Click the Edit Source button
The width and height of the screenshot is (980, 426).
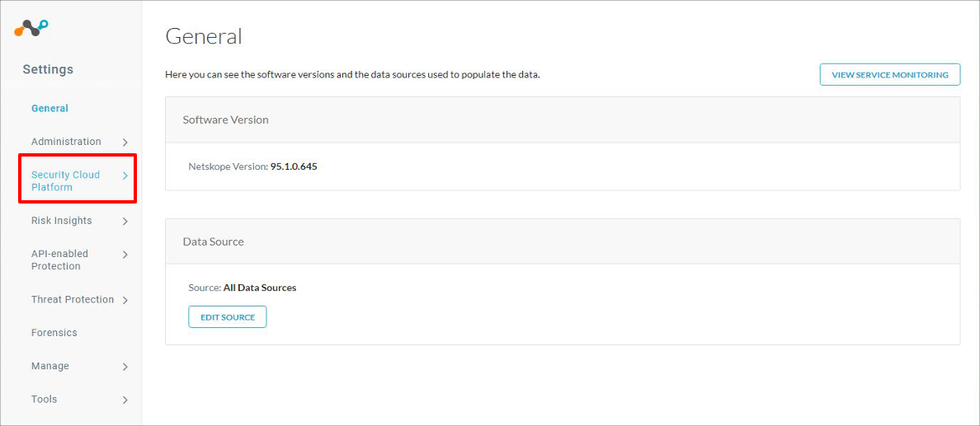tap(228, 316)
